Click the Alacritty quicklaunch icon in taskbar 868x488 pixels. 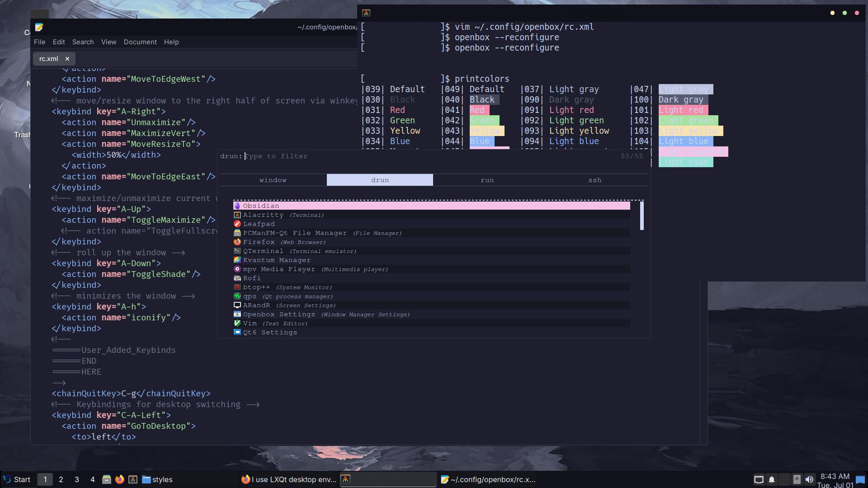[x=133, y=479]
